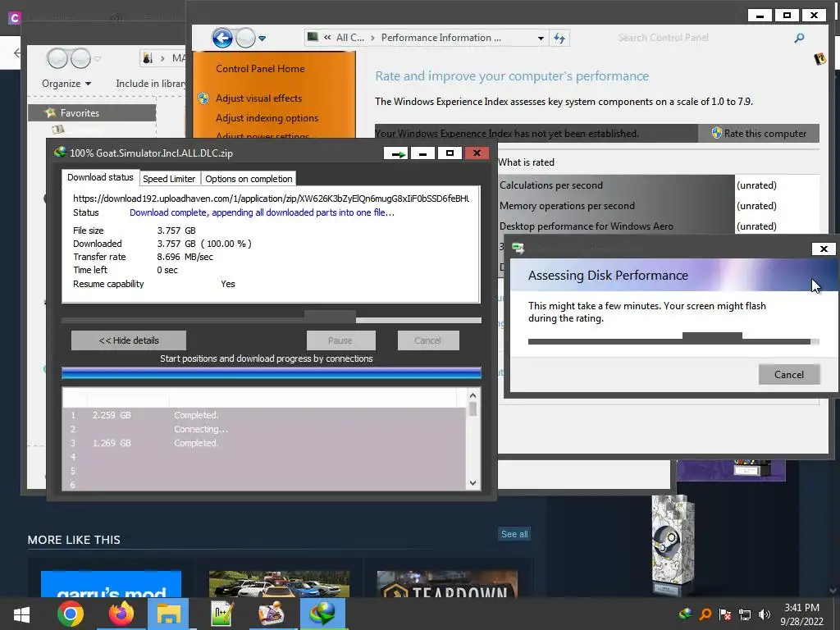Screen dimensions: 840x630
Task: Click Performance Information breadcrumb segment
Action: tap(441, 38)
